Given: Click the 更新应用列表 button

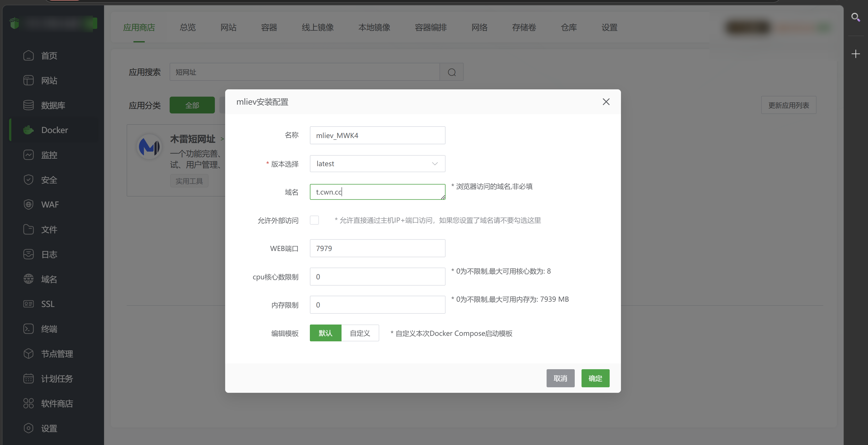Looking at the screenshot, I should (x=789, y=105).
